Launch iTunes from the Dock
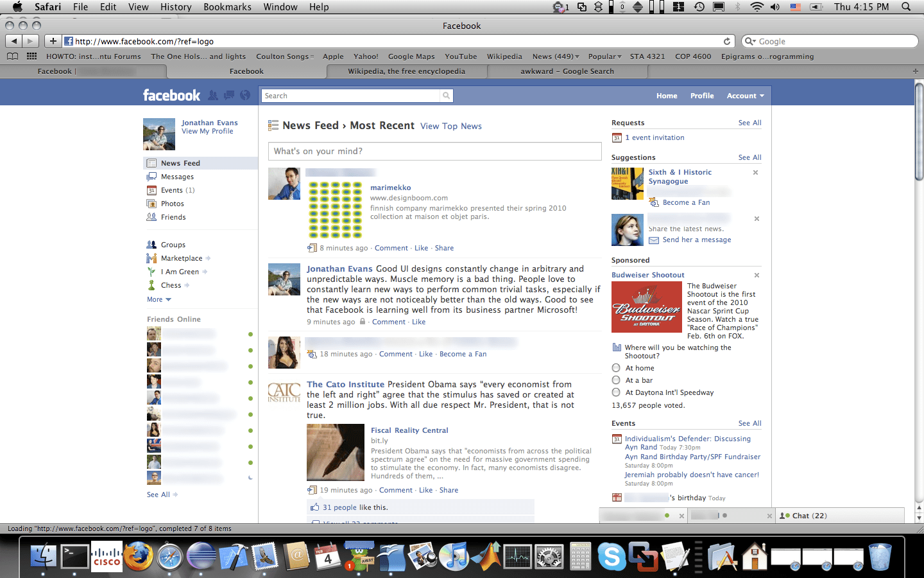 pyautogui.click(x=455, y=556)
